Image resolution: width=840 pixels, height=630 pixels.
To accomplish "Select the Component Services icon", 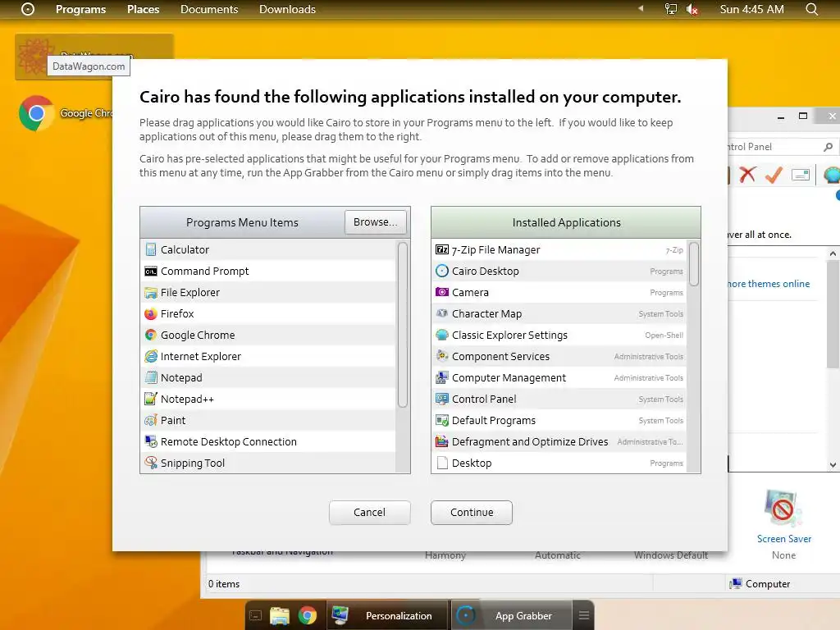I will 442,356.
